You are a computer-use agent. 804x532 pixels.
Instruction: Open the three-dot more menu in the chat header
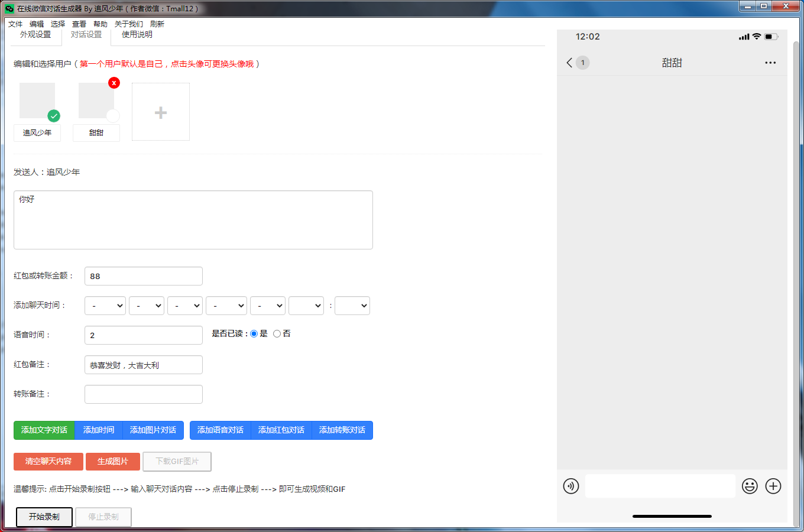click(770, 63)
